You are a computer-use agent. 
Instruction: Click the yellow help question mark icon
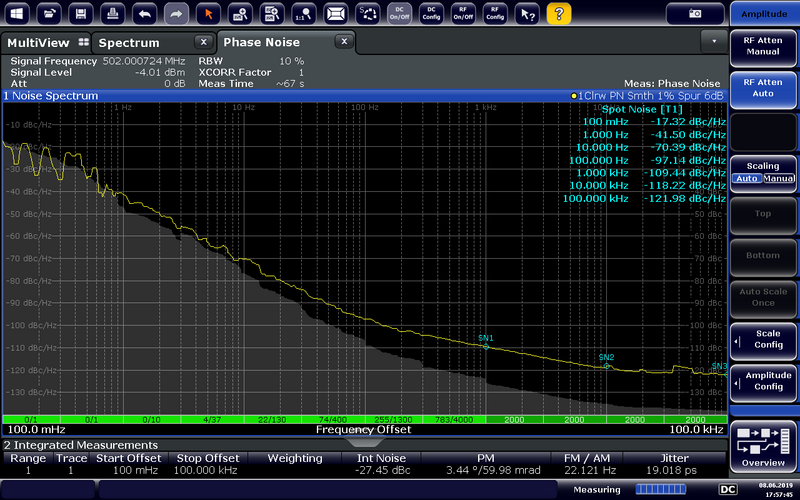click(559, 13)
